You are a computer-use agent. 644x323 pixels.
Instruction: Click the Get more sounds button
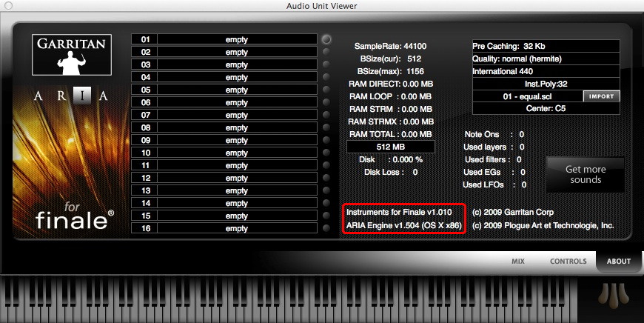(585, 174)
